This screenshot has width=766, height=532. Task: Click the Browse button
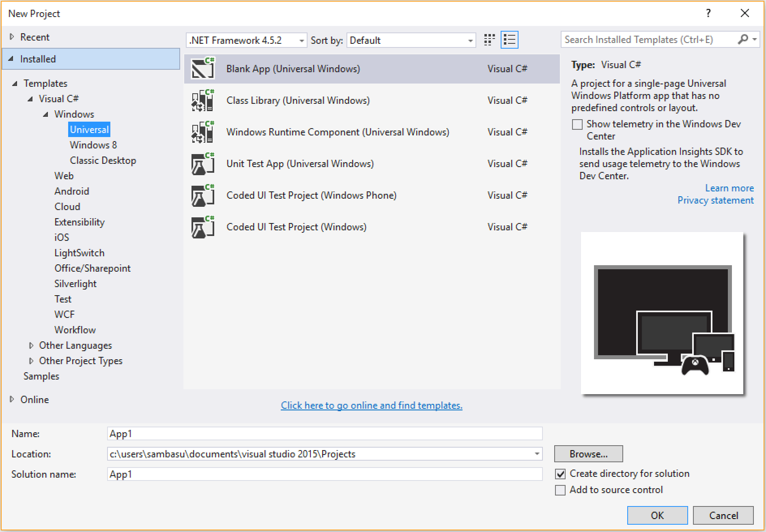pos(588,454)
